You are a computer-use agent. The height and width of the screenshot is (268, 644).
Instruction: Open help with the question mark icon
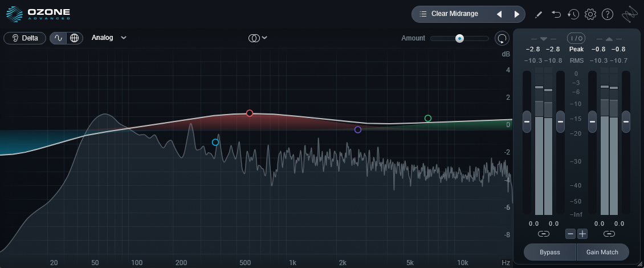pyautogui.click(x=608, y=14)
